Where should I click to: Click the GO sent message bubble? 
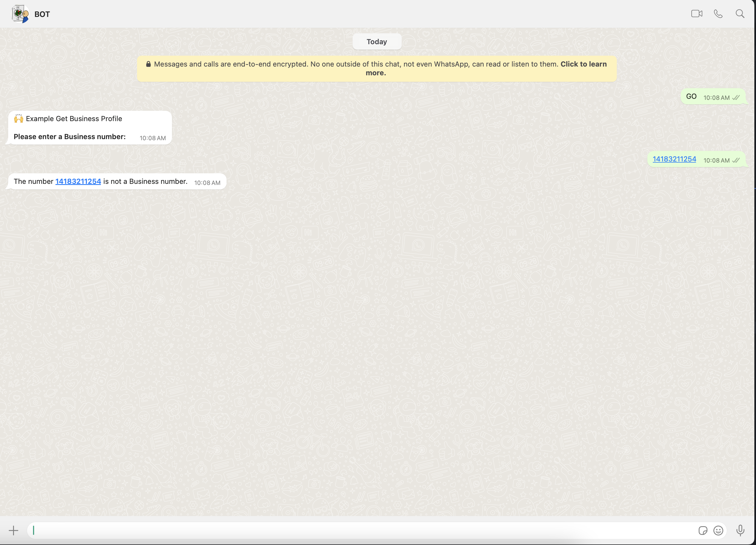(x=691, y=97)
